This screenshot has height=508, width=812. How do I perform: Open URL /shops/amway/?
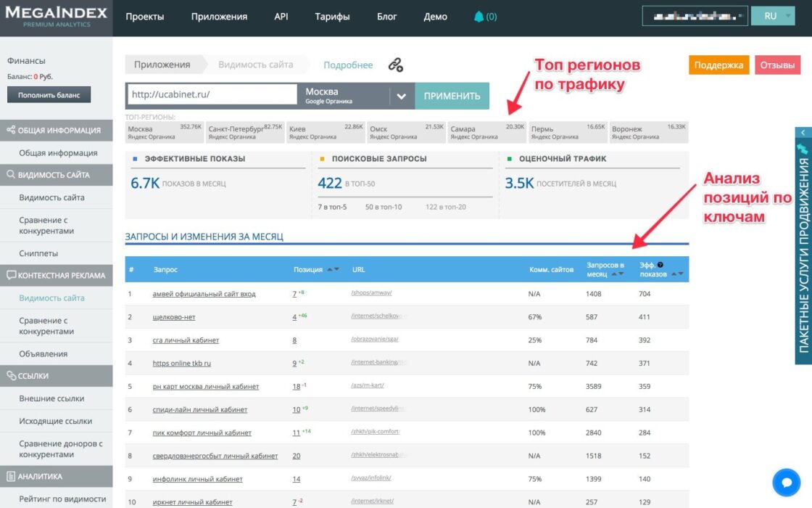point(371,293)
